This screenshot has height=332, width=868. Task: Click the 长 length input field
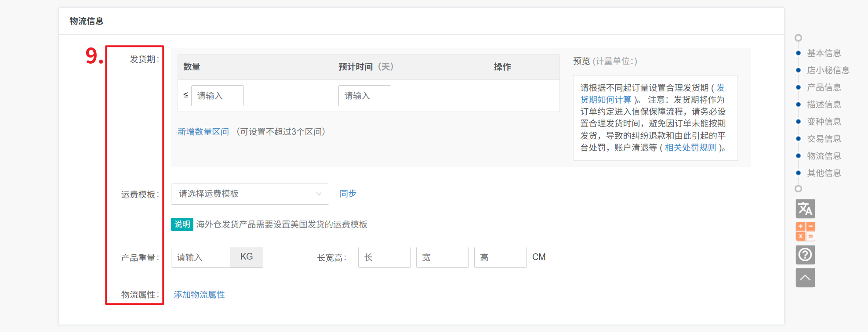tap(384, 257)
